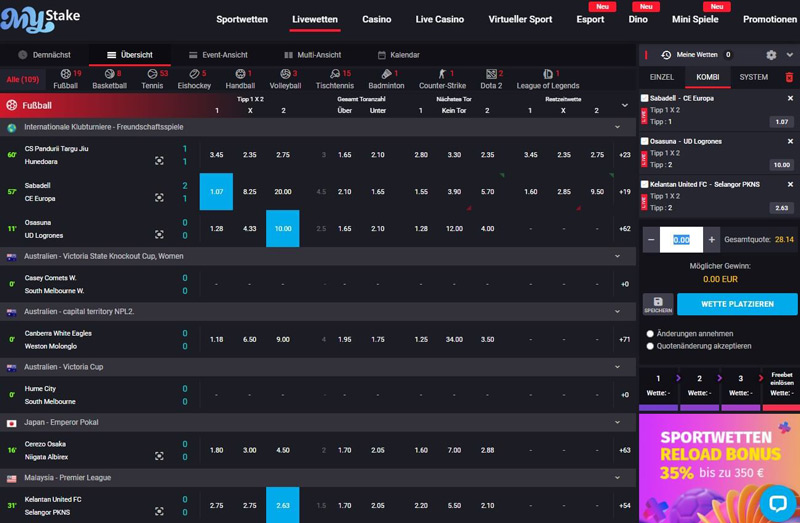
Task: Remove Sabadell - CE Europa from bet slip
Action: pos(790,98)
